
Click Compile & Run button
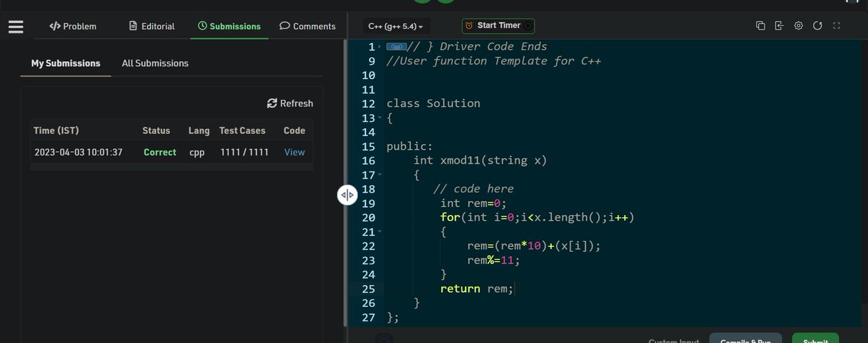pos(746,339)
